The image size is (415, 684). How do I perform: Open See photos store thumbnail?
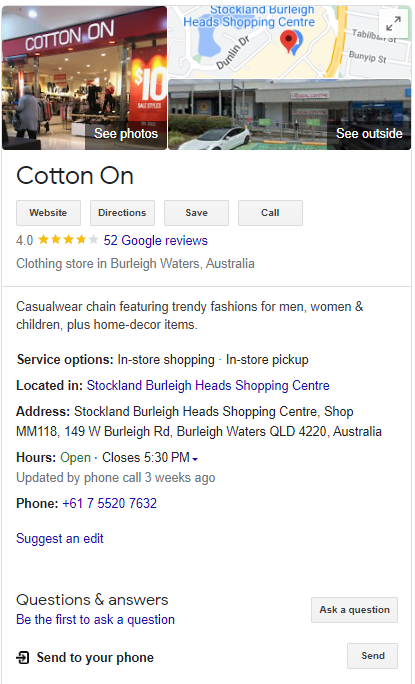point(84,78)
